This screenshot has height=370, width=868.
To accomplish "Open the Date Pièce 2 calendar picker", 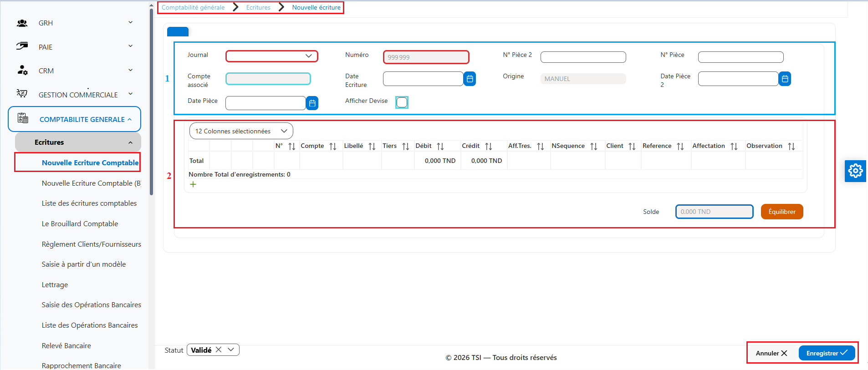I will pos(785,79).
